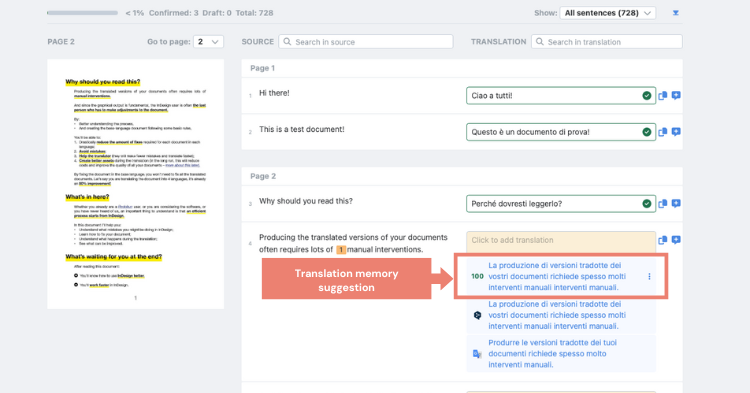Open the filter icon beside the Show dropdown
The image size is (750, 393).
tap(675, 13)
